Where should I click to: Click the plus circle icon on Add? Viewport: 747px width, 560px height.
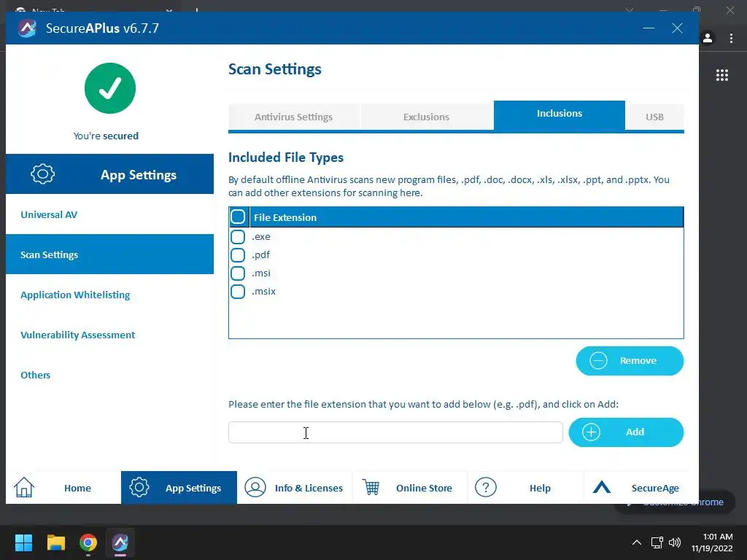(x=591, y=432)
